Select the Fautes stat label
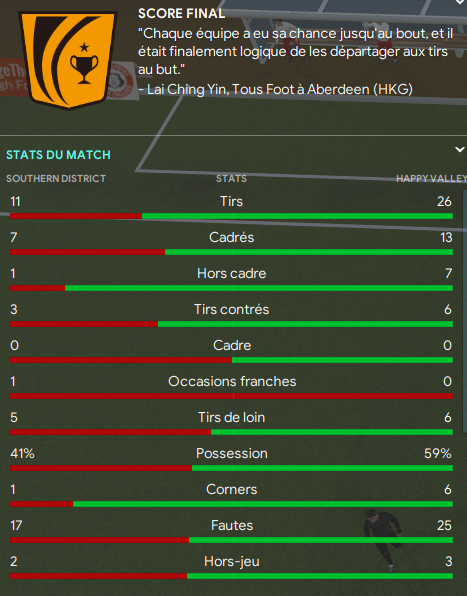467x596 pixels. (232, 525)
